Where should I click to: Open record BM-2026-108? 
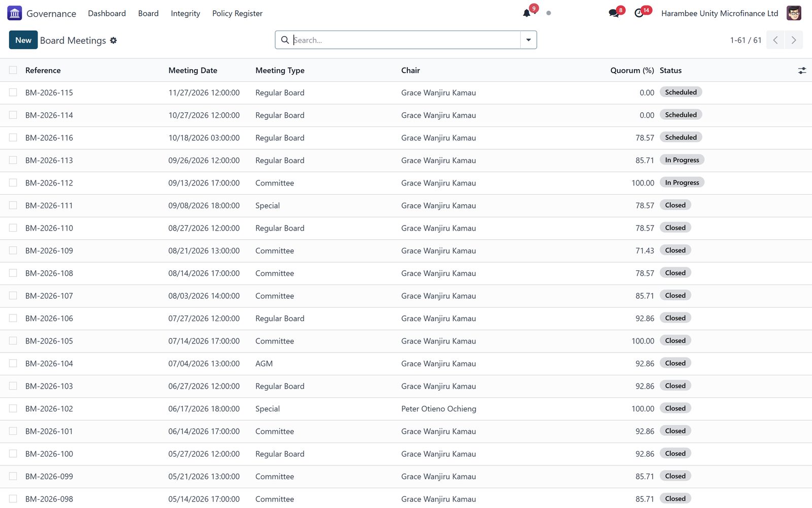pos(49,273)
